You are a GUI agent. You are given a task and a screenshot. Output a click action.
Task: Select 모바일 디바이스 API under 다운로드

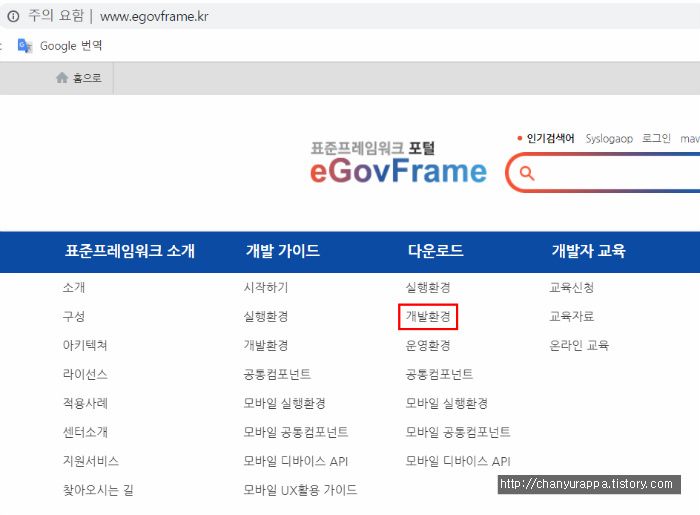point(458,461)
